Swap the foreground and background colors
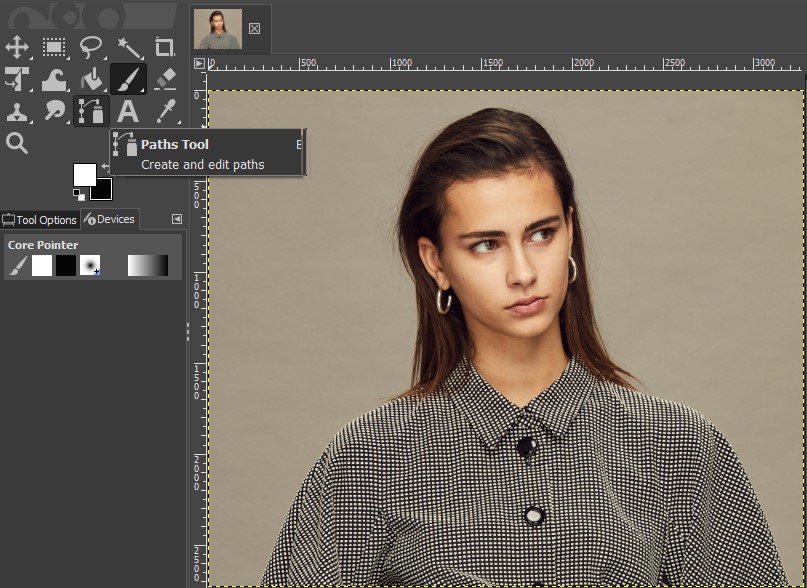 click(105, 165)
